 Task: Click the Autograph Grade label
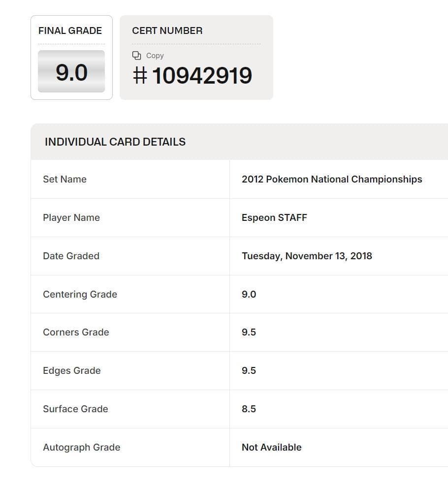(x=81, y=447)
